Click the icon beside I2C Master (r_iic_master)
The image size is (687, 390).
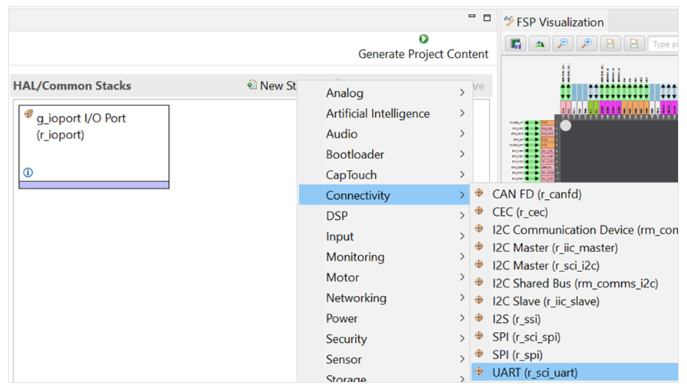tap(479, 246)
